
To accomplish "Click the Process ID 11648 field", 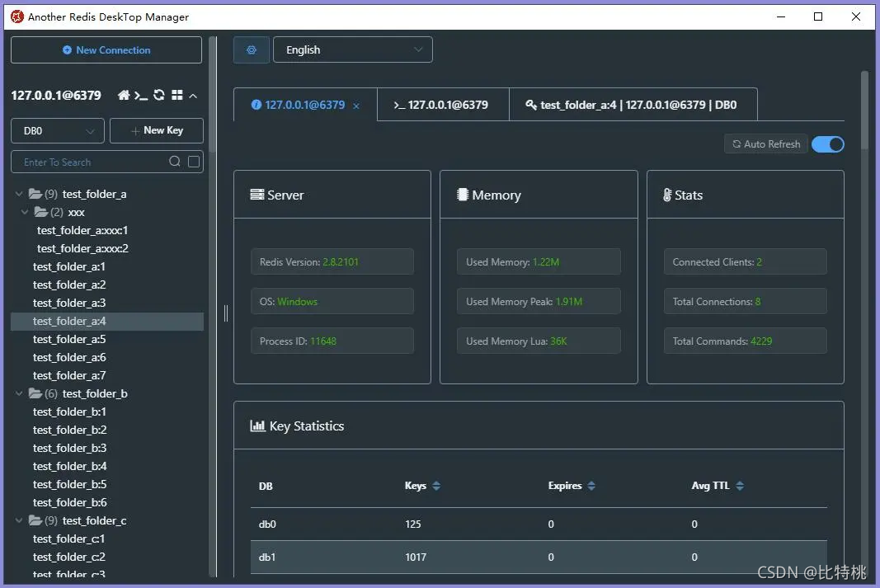I will [x=332, y=341].
